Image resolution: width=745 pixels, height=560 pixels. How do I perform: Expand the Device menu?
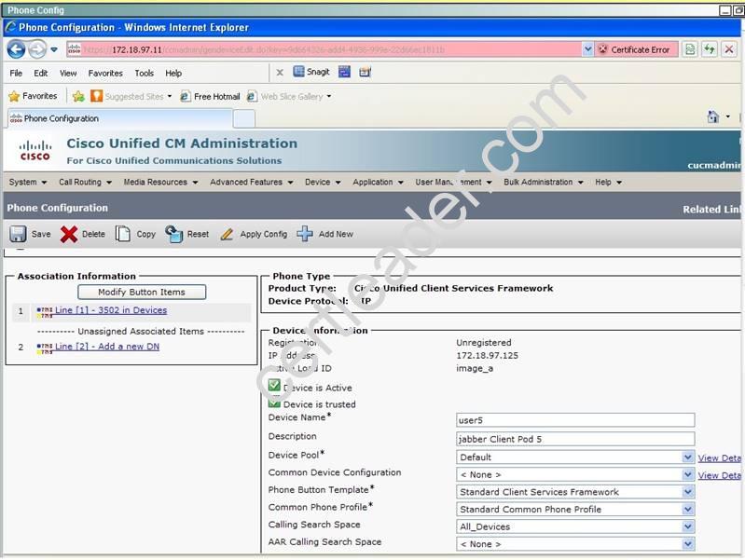(x=323, y=182)
